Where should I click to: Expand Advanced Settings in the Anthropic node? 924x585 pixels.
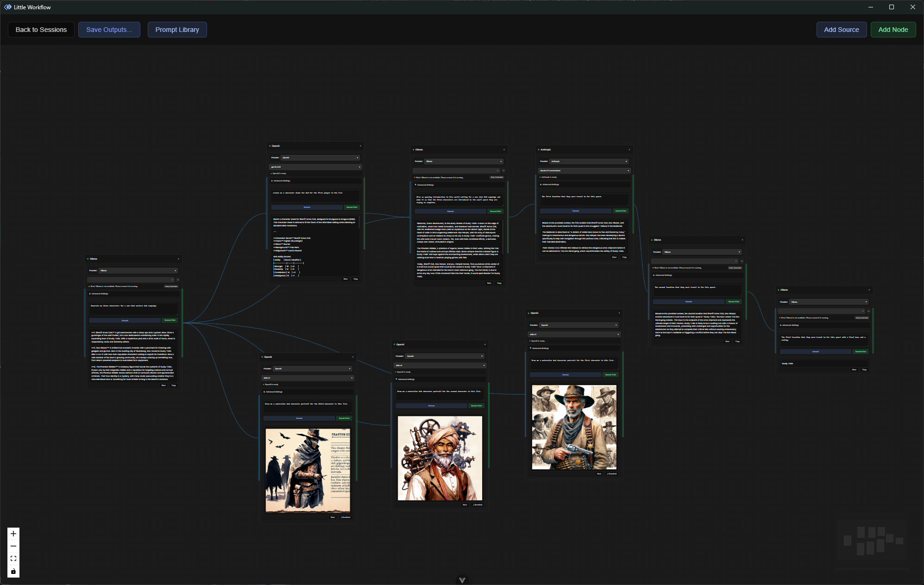550,184
